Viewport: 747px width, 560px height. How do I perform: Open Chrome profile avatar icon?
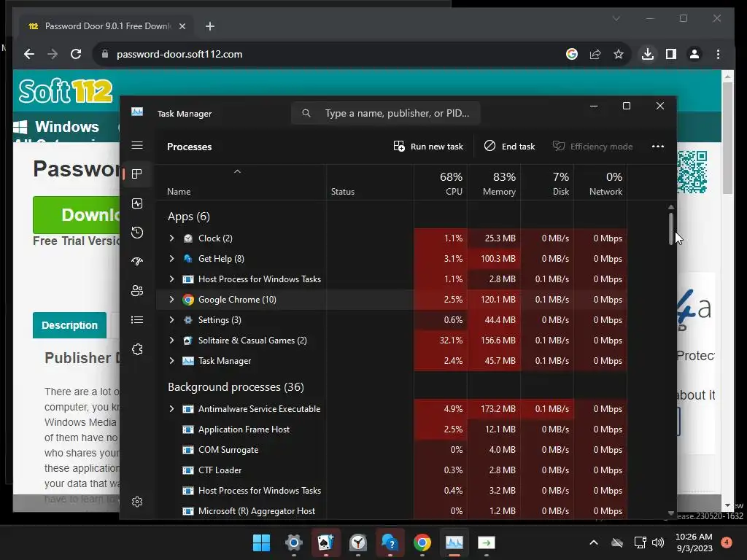click(694, 54)
